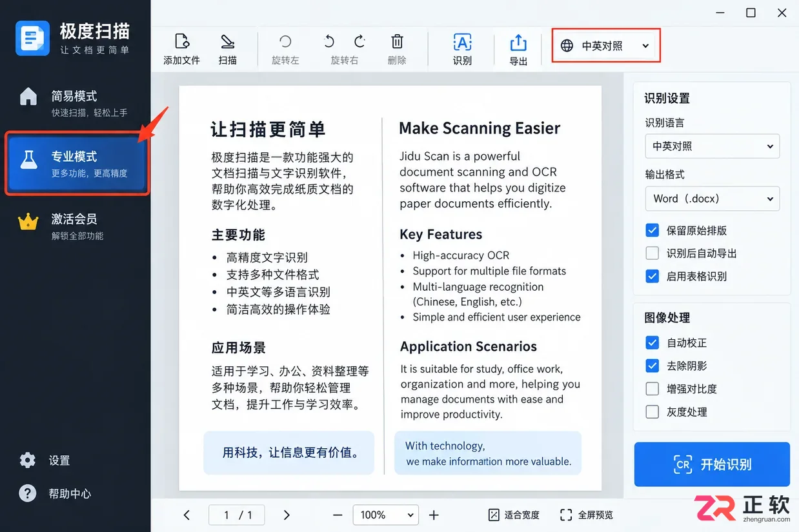The image size is (799, 532).
Task: Switch to 简易模式 in sidebar
Action: pos(76,103)
